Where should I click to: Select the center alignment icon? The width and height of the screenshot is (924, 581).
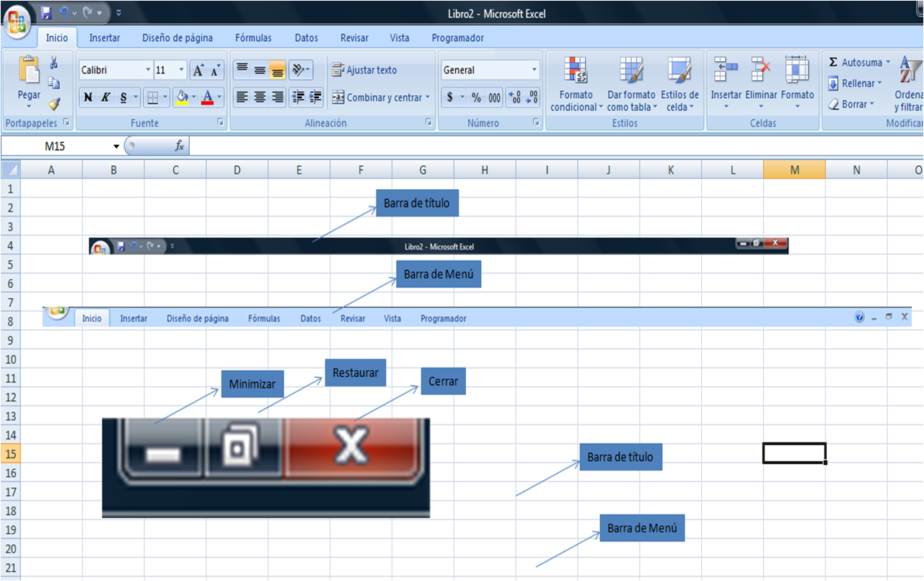tap(259, 97)
